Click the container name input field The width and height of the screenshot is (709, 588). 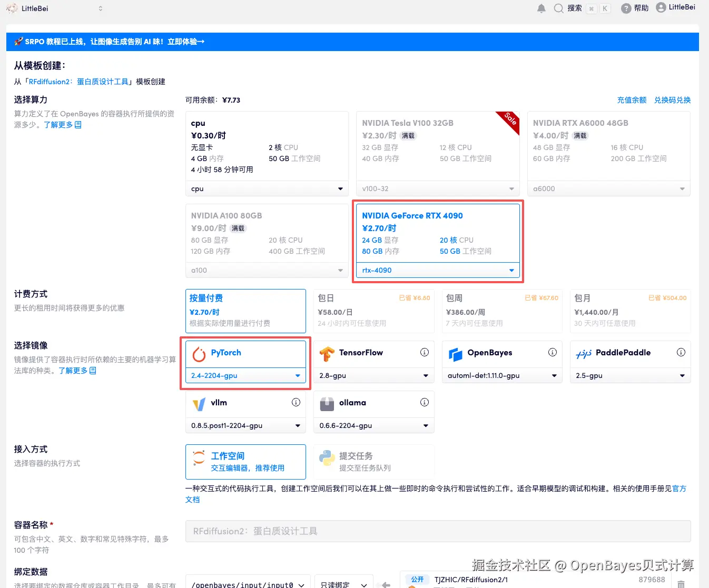click(x=438, y=531)
